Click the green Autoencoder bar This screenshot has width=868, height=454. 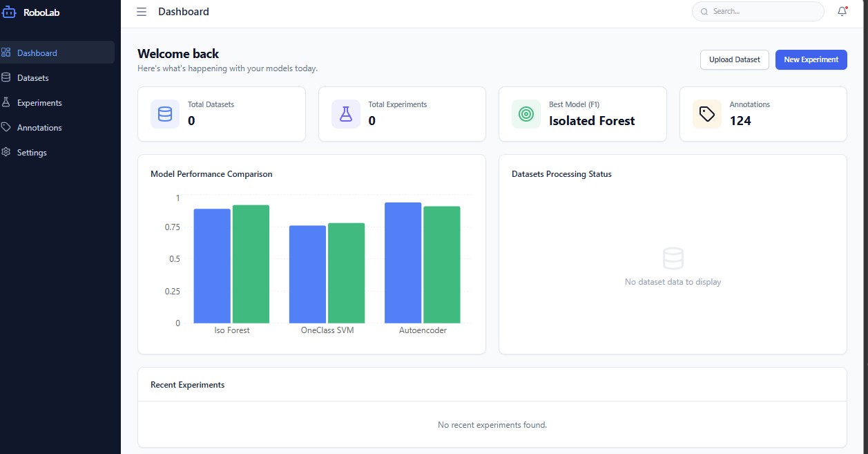coord(441,264)
